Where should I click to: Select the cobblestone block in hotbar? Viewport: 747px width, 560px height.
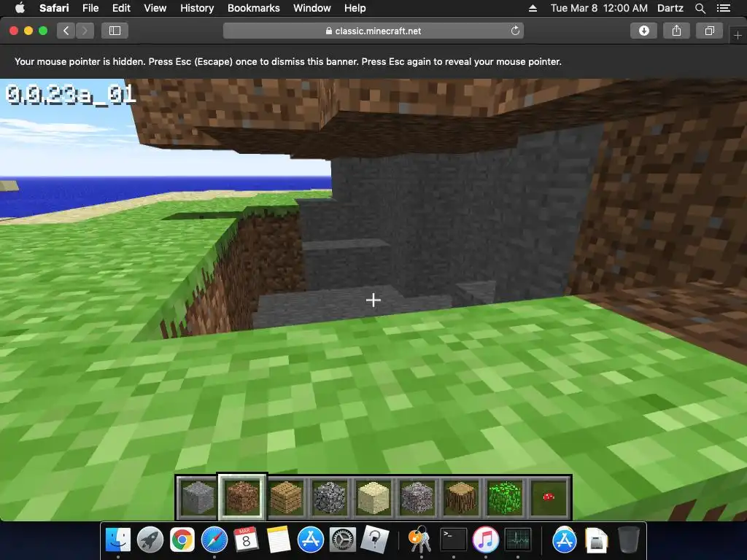[330, 497]
